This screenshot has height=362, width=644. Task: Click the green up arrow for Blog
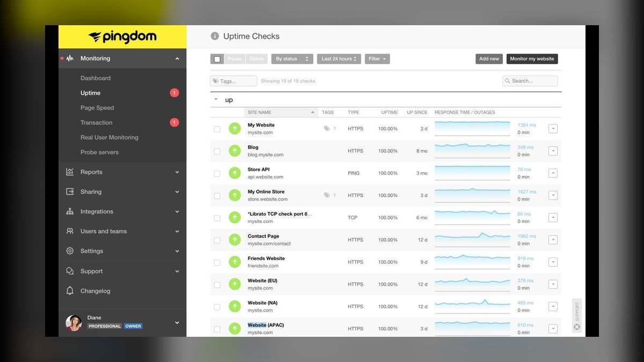click(235, 151)
